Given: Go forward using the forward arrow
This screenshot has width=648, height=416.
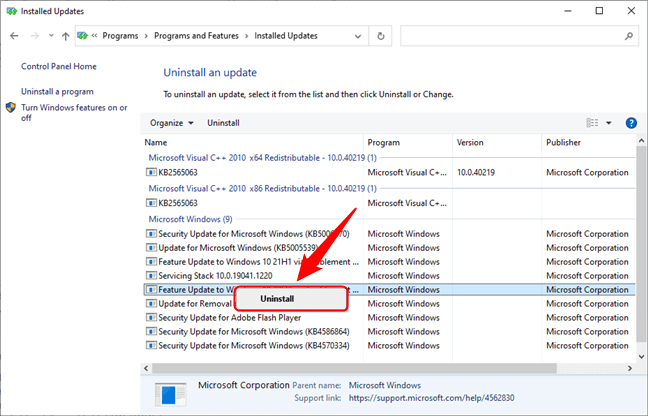Looking at the screenshot, I should tap(35, 36).
